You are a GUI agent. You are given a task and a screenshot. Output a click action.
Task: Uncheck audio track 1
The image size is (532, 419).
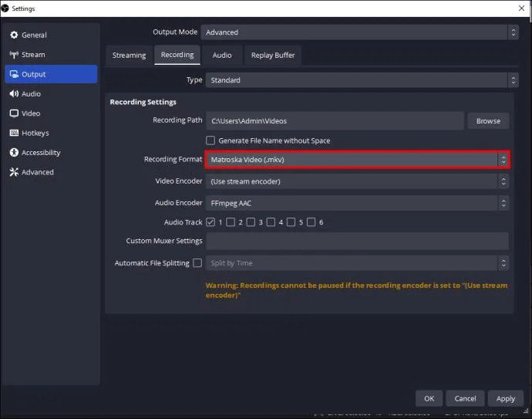[x=210, y=222]
